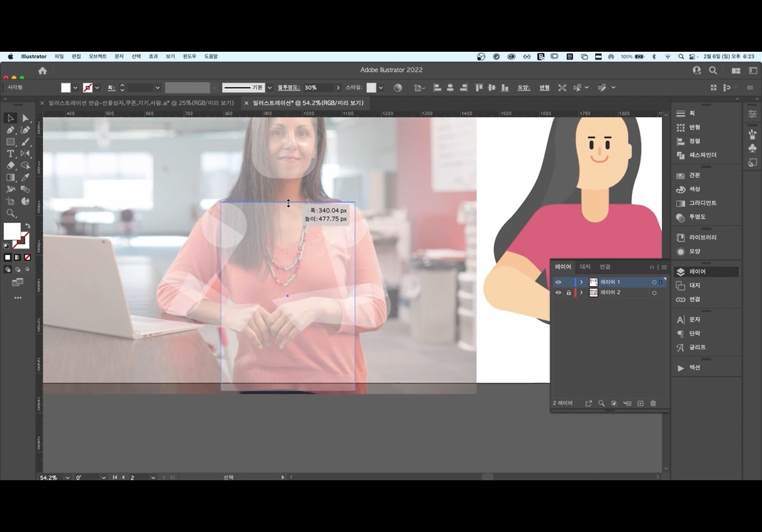Select the Rectangle tool
The width and height of the screenshot is (762, 532).
tap(11, 142)
